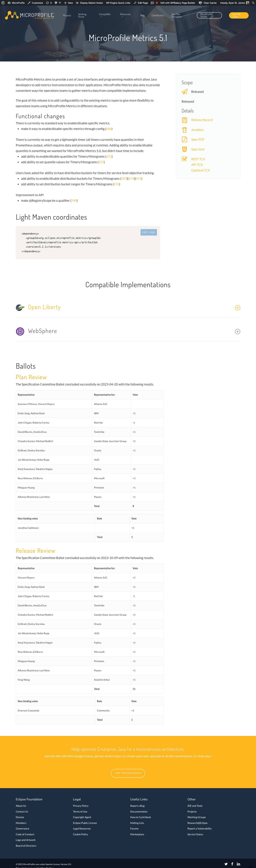The image size is (256, 868).
Task: Click the Javadocs cup icon
Action: 185,130
